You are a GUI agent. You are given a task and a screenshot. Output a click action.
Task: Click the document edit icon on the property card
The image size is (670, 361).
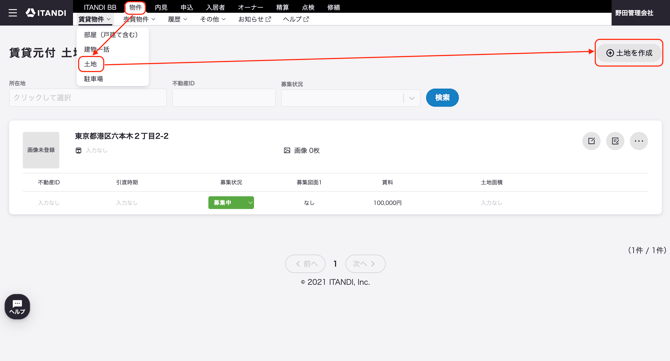click(615, 141)
